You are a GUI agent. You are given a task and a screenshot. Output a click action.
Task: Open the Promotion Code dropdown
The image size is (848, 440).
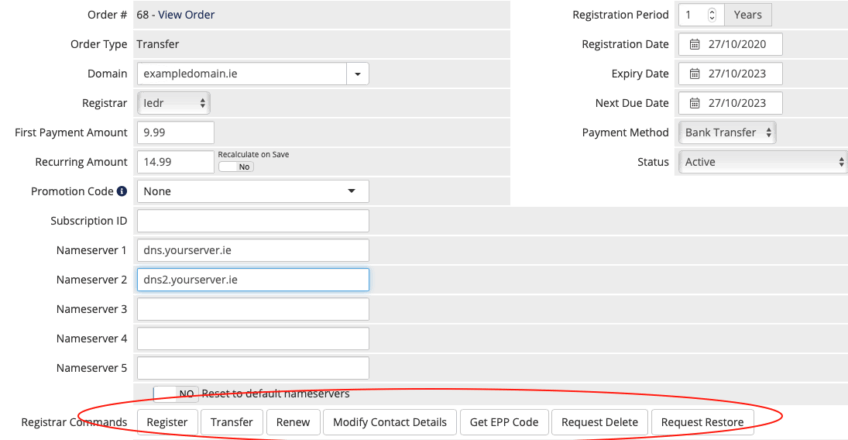coord(253,191)
